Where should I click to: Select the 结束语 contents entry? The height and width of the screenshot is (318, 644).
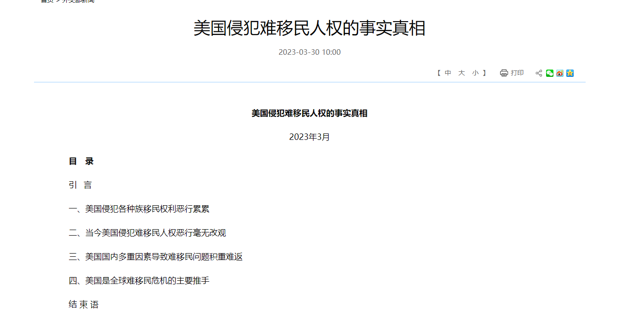coord(84,305)
